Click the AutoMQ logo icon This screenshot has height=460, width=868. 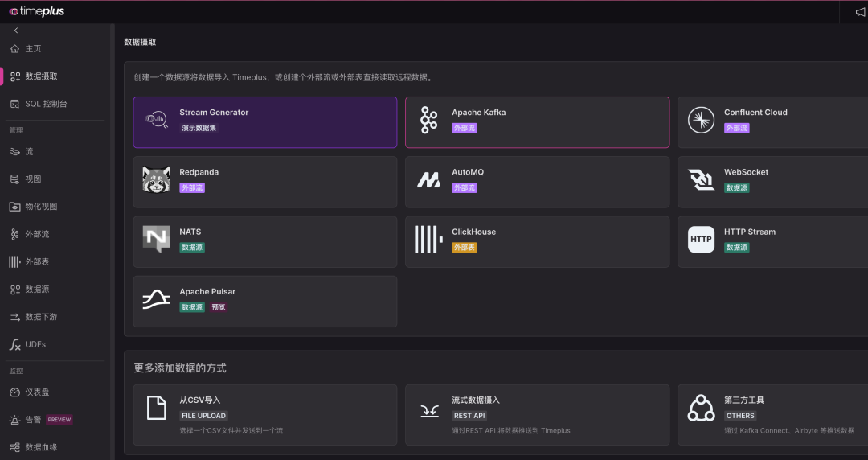[x=428, y=179]
